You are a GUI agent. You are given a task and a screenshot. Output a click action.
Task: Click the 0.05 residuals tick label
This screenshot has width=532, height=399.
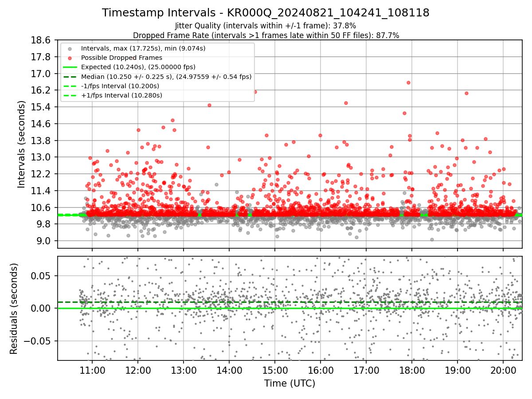pos(41,276)
